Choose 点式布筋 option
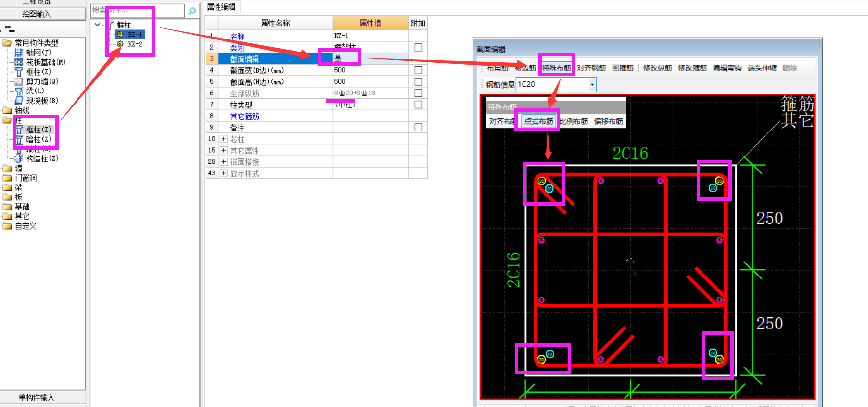 [538, 121]
